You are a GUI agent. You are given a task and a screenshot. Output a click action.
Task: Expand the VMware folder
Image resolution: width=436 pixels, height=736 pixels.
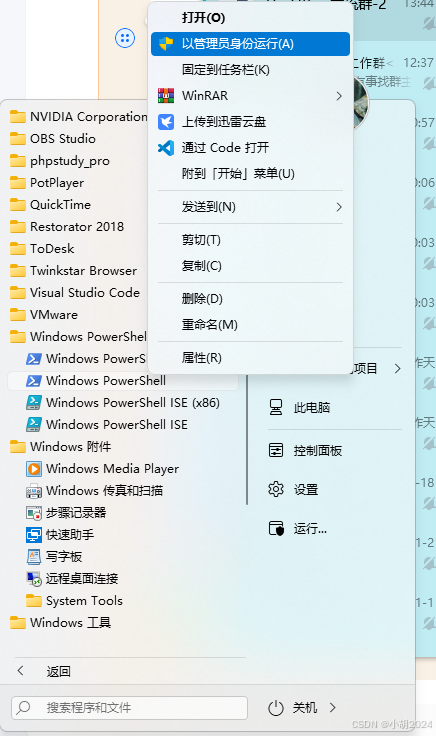(x=44, y=314)
